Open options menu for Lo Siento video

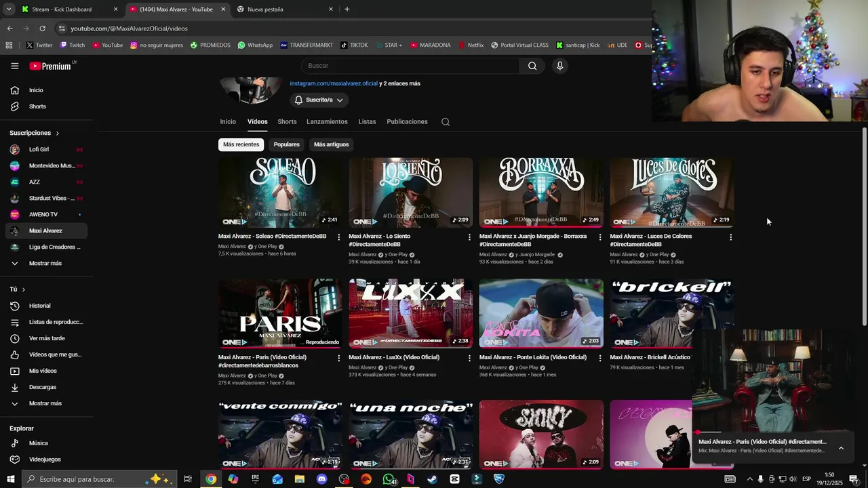[469, 237]
